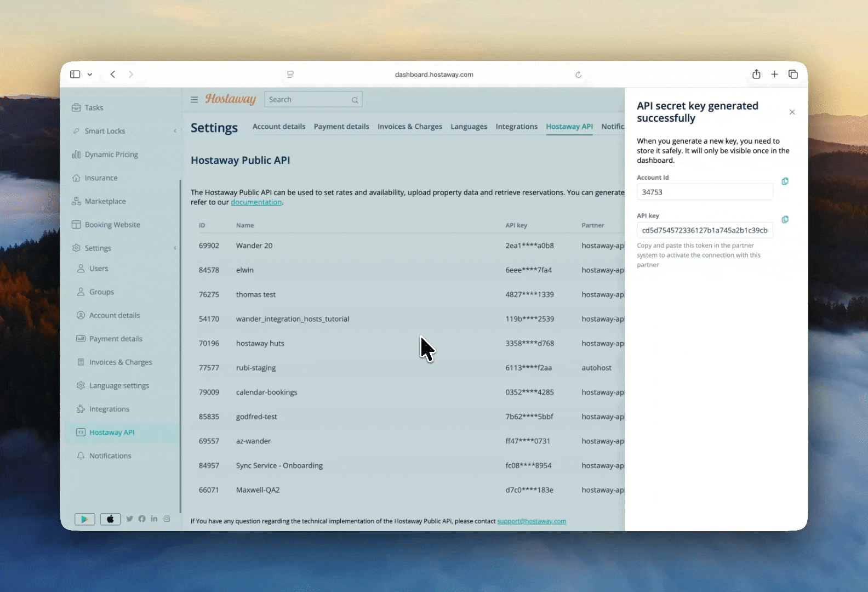Click the support@hostaway.com email link
Viewport: 868px width, 592px height.
click(x=532, y=521)
